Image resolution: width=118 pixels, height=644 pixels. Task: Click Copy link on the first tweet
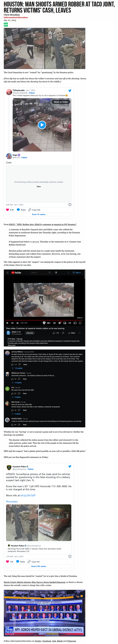click(35, 210)
